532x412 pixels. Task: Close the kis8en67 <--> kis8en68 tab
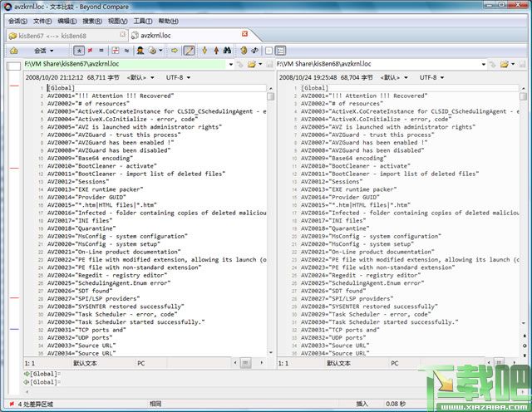click(x=122, y=34)
